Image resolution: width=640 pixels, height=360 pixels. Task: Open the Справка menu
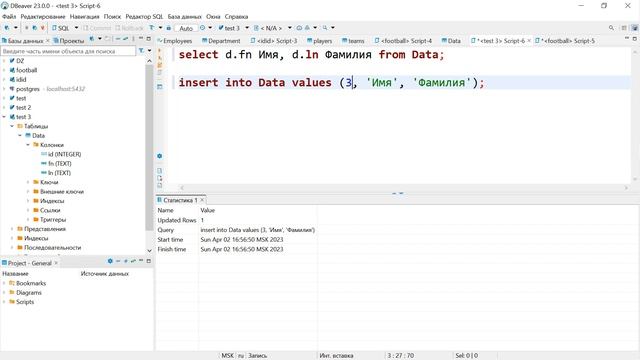click(236, 16)
